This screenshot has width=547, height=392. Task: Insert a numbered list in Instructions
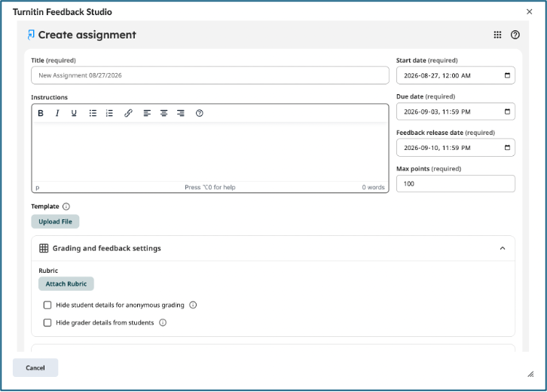[109, 113]
